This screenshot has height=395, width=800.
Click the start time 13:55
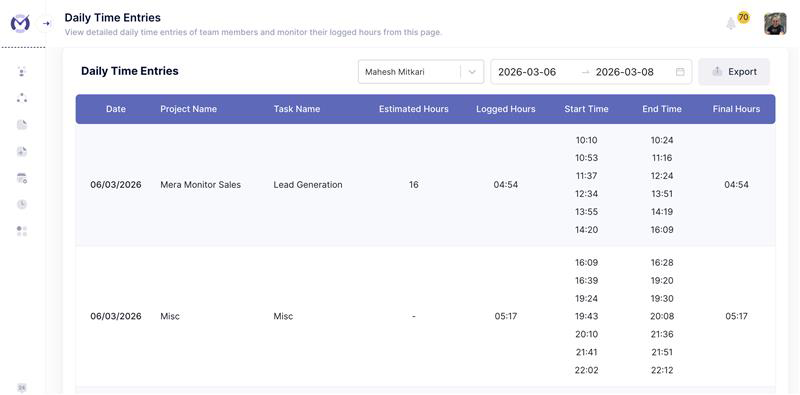click(586, 211)
